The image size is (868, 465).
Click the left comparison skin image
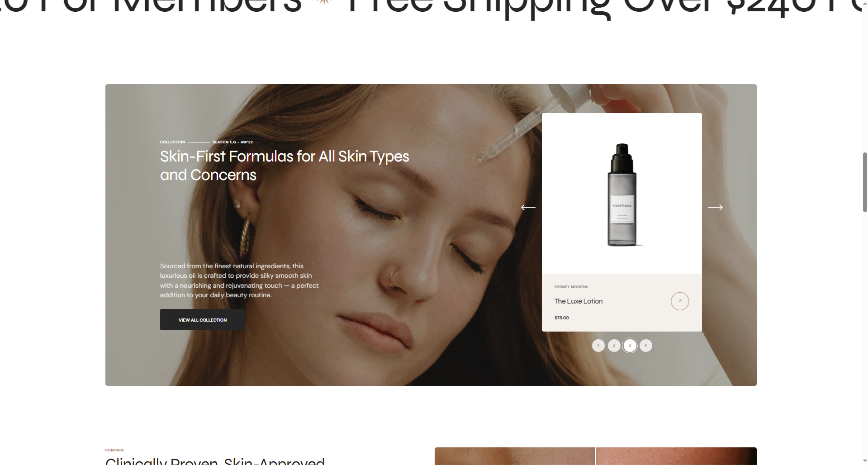[x=515, y=456]
